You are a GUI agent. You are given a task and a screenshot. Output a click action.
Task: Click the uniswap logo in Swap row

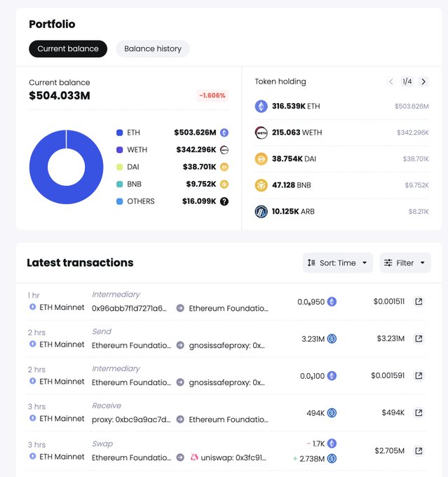tap(194, 457)
